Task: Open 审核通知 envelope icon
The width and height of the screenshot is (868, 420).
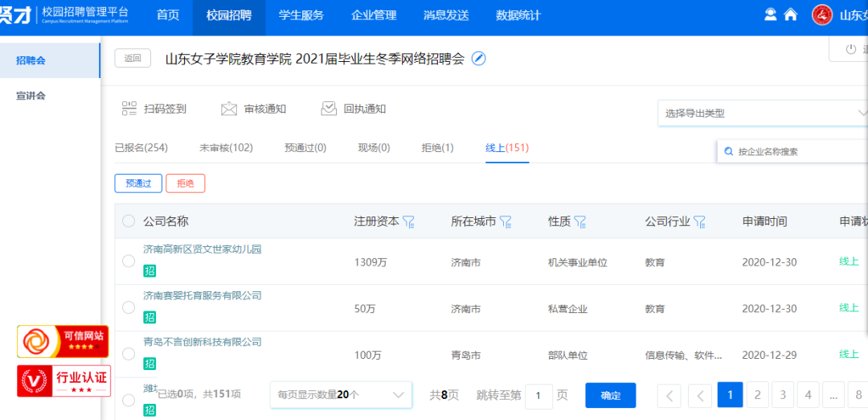Action: [x=229, y=109]
